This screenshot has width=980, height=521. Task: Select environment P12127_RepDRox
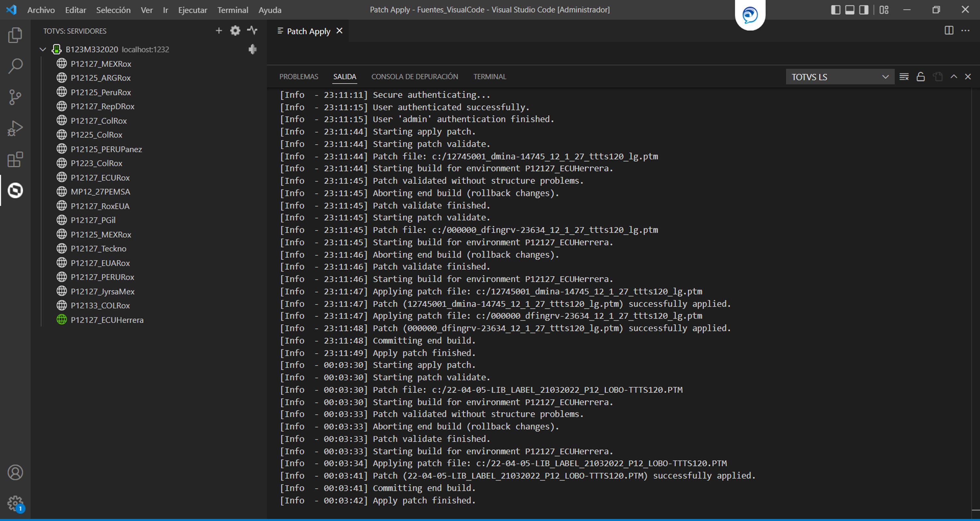click(102, 106)
